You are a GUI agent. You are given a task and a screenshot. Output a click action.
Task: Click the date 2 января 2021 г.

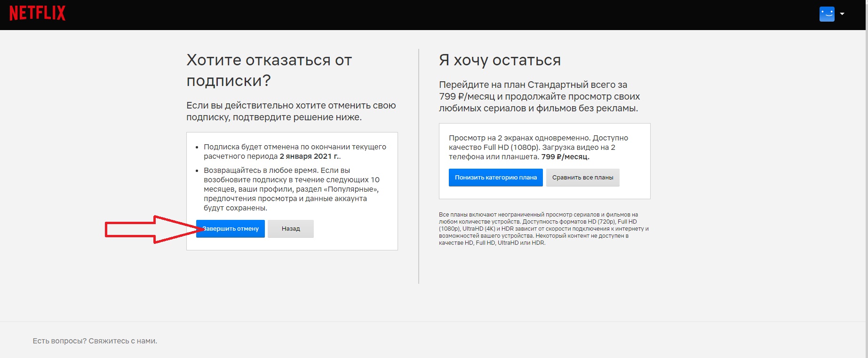tap(309, 156)
